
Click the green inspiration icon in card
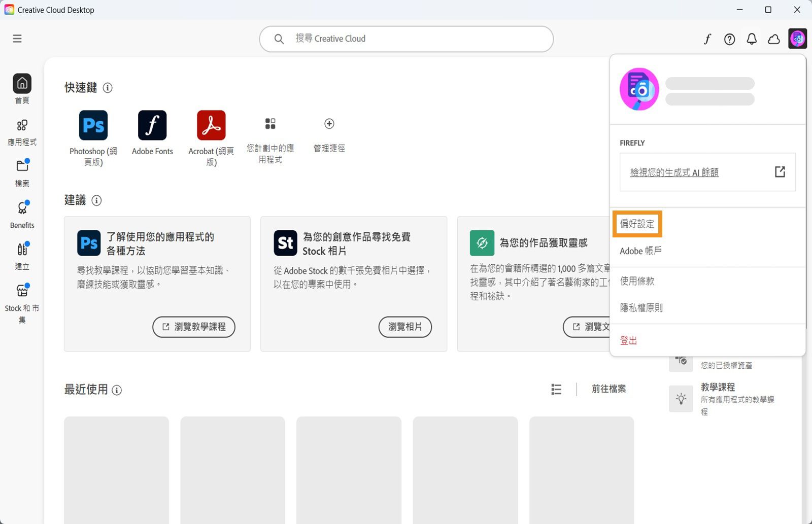482,243
